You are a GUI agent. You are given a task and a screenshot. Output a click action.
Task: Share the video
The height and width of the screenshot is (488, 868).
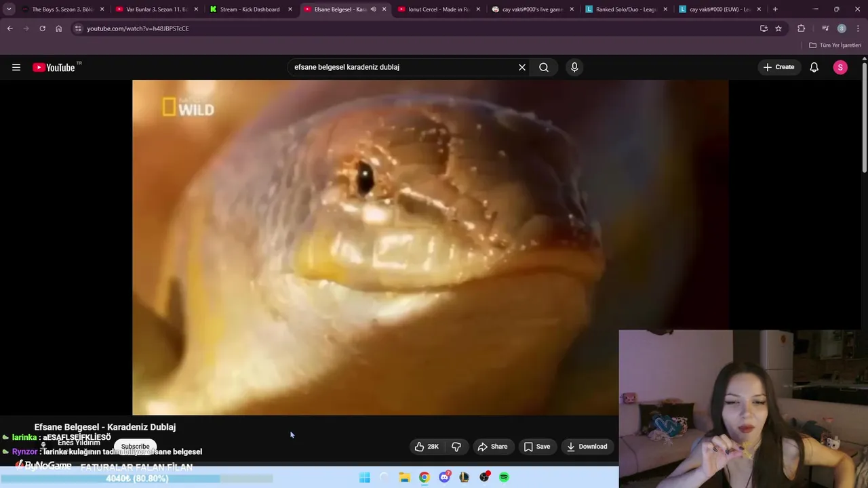493,447
